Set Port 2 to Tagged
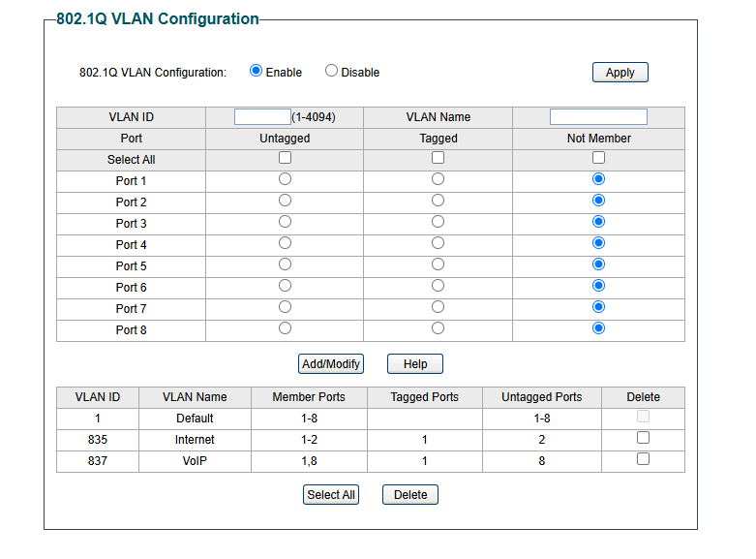The width and height of the screenshot is (756, 559). (438, 201)
